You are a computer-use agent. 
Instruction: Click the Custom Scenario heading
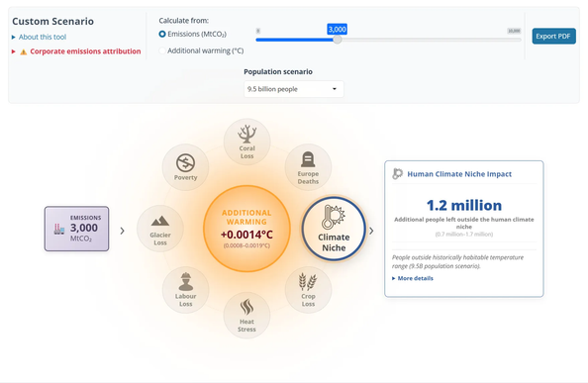(x=52, y=22)
